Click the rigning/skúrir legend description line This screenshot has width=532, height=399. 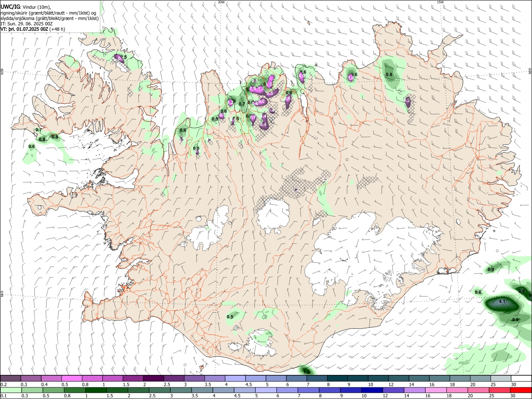[x=49, y=13]
